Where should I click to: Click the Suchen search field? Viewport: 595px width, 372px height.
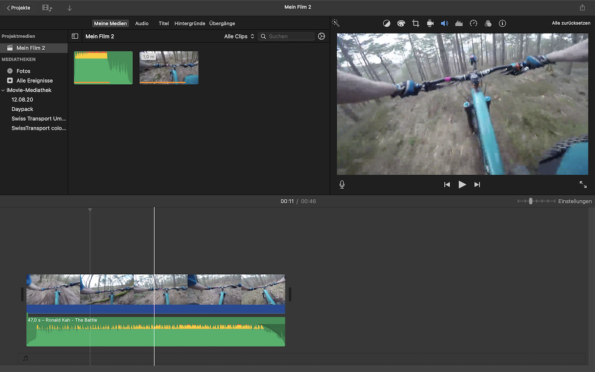coord(286,36)
